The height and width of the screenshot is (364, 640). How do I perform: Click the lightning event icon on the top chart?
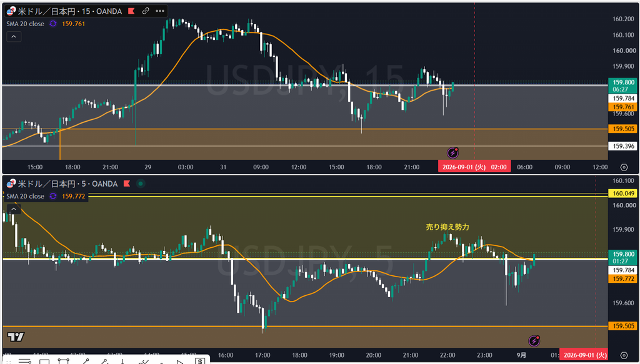click(x=452, y=153)
